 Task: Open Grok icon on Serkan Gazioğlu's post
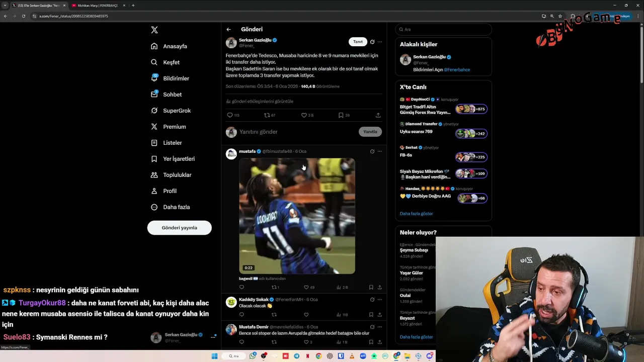372,42
